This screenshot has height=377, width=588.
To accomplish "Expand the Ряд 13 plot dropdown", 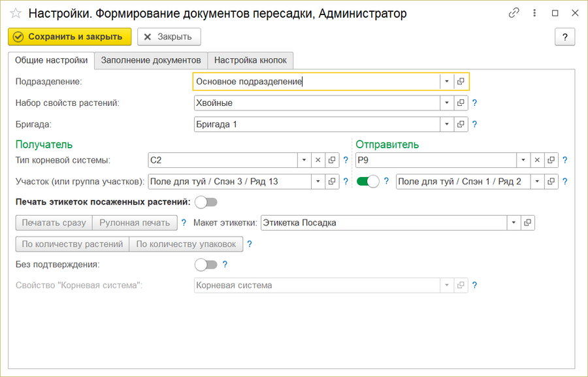I will [x=318, y=182].
